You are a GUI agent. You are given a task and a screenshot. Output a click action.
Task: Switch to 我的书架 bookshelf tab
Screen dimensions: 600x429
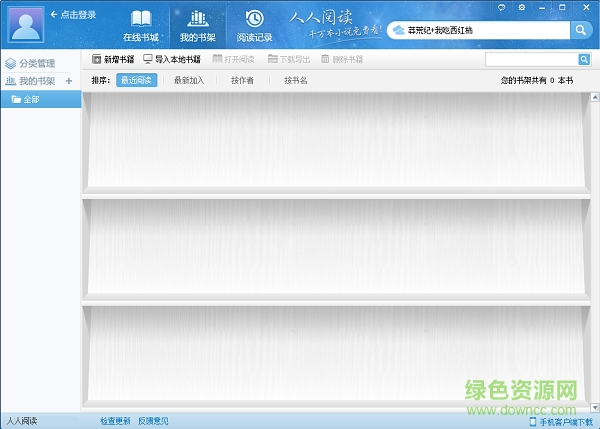pos(197,25)
